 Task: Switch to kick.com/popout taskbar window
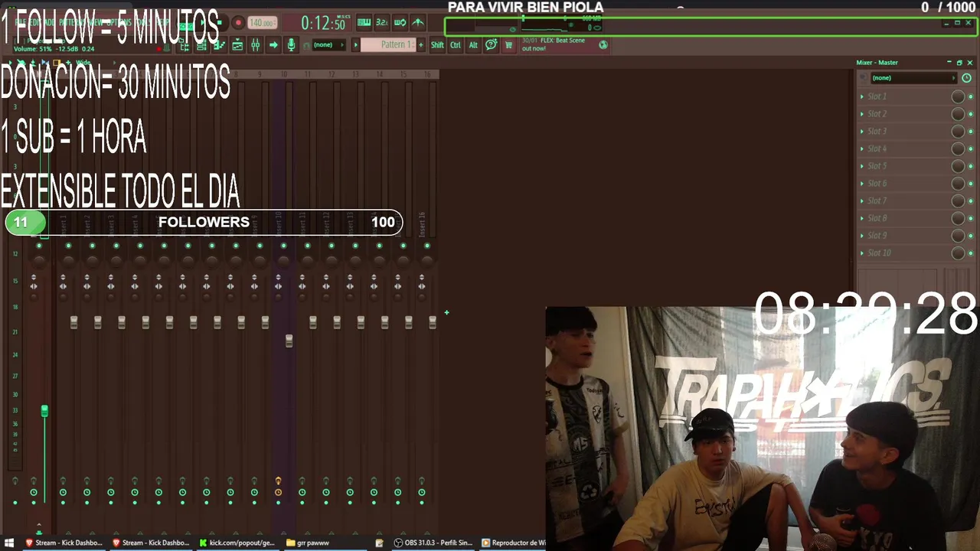237,543
